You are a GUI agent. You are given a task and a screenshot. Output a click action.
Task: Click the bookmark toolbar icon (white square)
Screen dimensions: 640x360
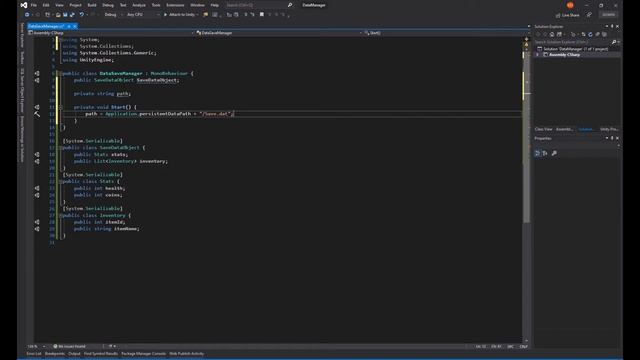pos(262,14)
